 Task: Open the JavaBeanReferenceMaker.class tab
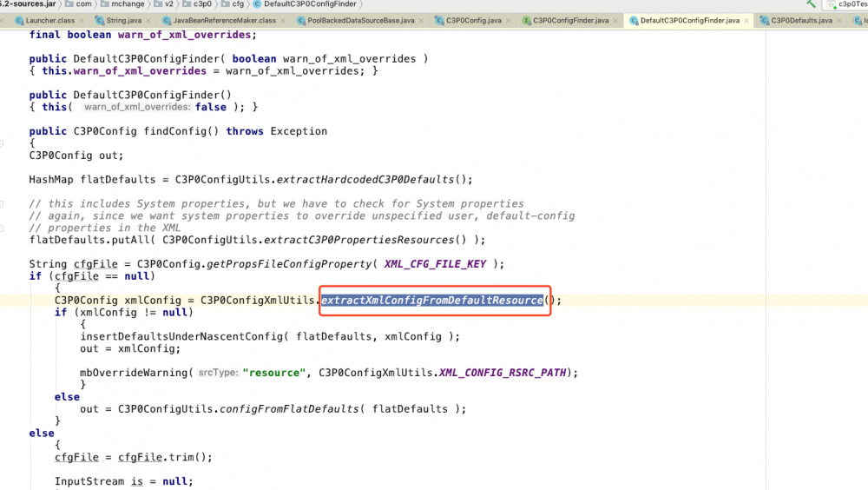point(224,21)
